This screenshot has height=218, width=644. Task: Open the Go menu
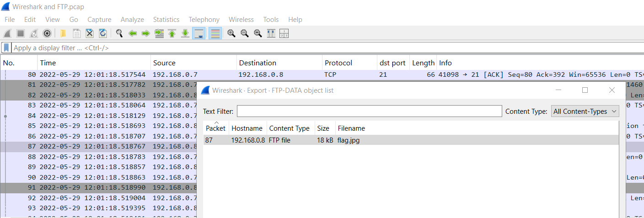click(74, 20)
